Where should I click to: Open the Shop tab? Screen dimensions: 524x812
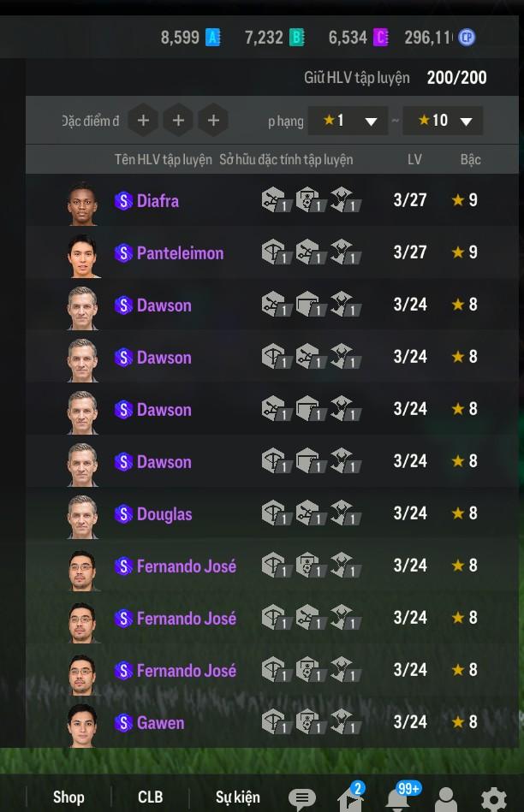pos(68,797)
